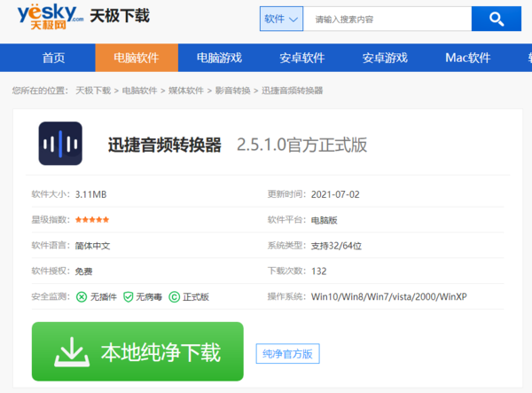This screenshot has height=393, width=532.
Task: Select the 电脑软件 navigation tab
Action: coord(136,58)
